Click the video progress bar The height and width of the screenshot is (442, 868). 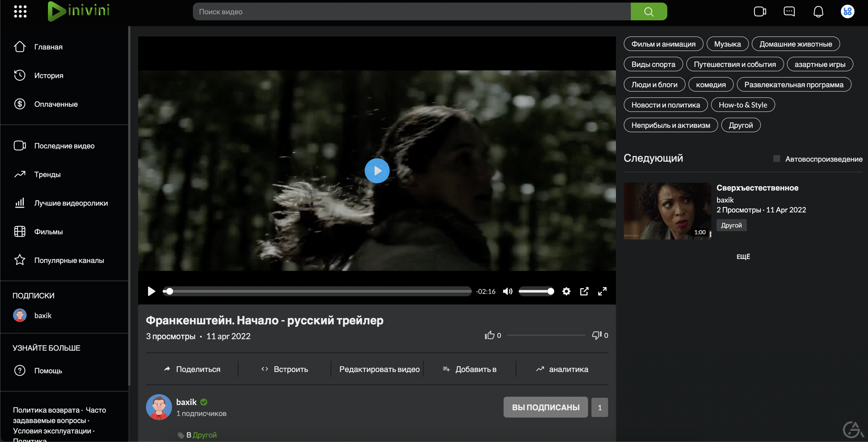coord(317,291)
